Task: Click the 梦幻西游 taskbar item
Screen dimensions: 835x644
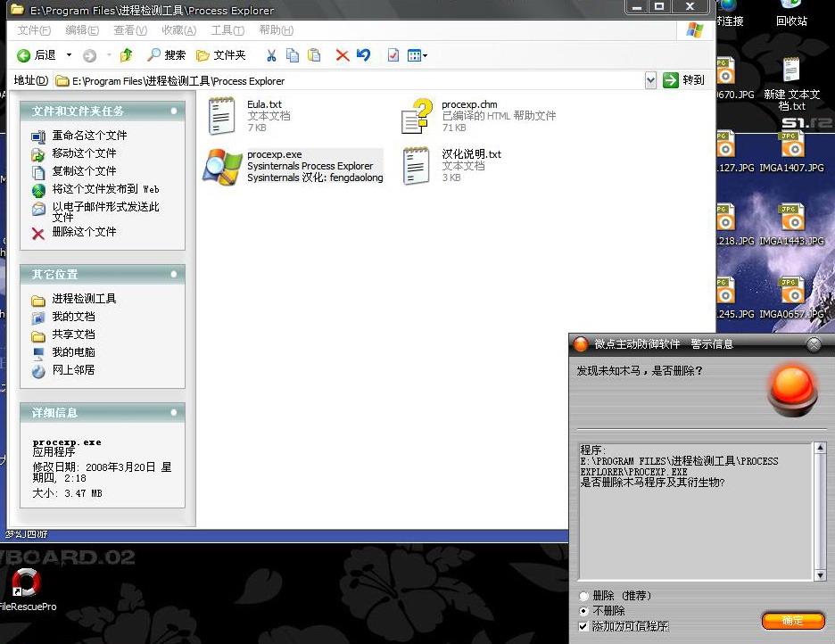Action: 27,534
